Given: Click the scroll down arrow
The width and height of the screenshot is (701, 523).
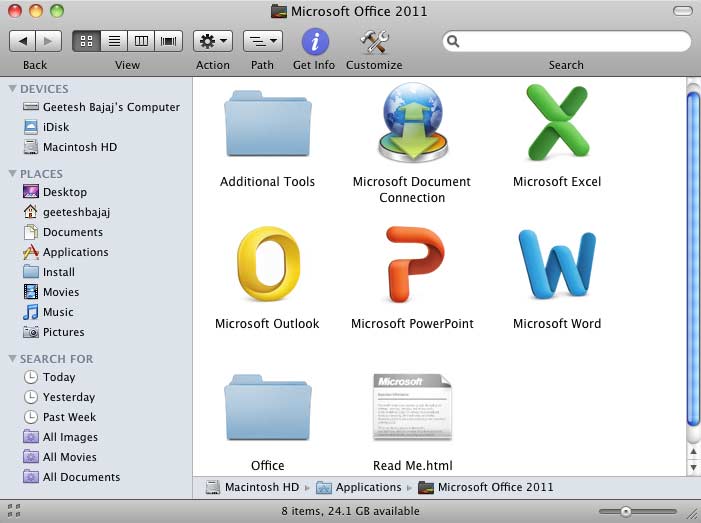Looking at the screenshot, I should pos(693,468).
